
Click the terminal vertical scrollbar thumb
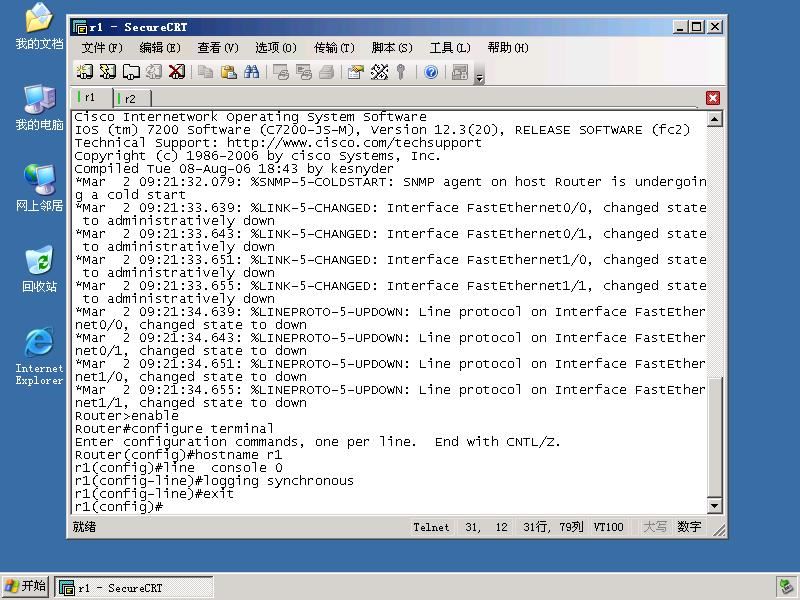coord(714,437)
